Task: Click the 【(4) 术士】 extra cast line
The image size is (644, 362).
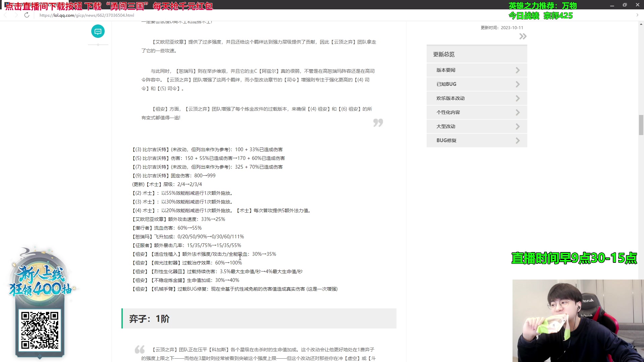Action: pyautogui.click(x=222, y=210)
